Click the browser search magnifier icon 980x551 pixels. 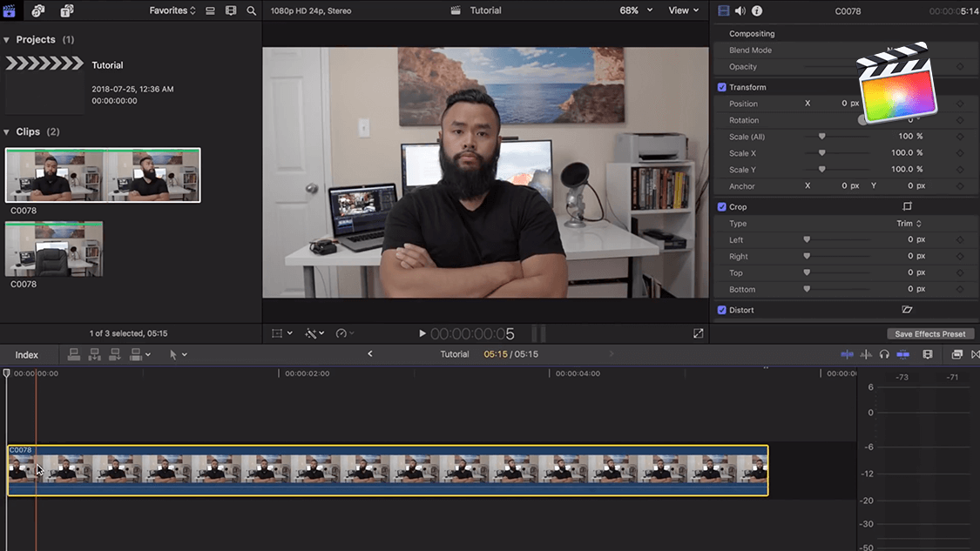point(252,10)
